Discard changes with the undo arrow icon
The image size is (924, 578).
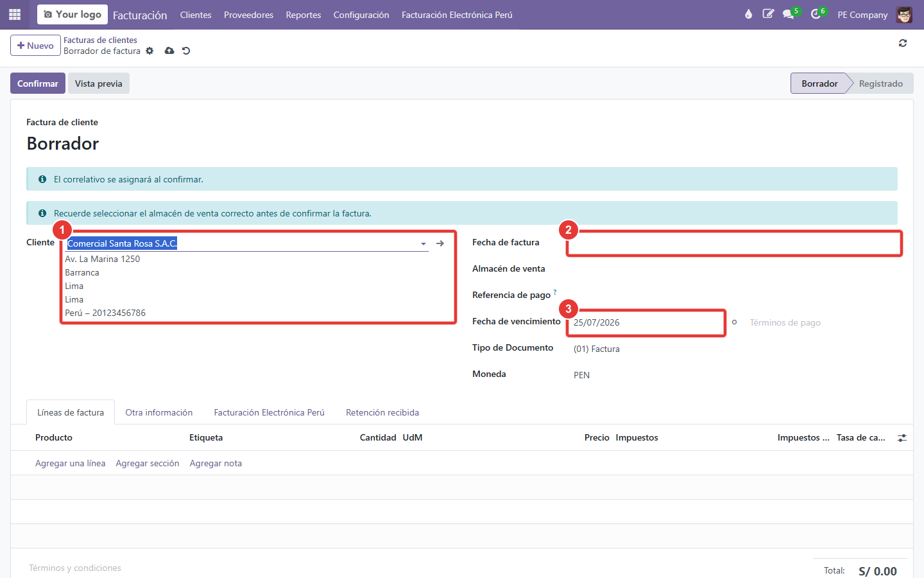186,51
